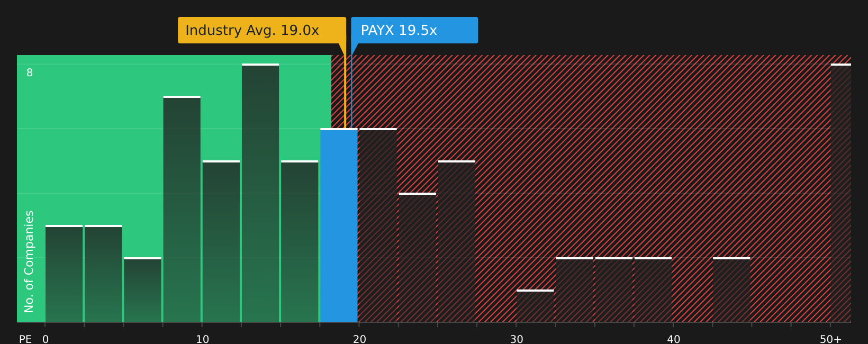Viewport: 868px width, 344px height.
Task: Click the green bar starting at PE 0
Action: pos(64,274)
